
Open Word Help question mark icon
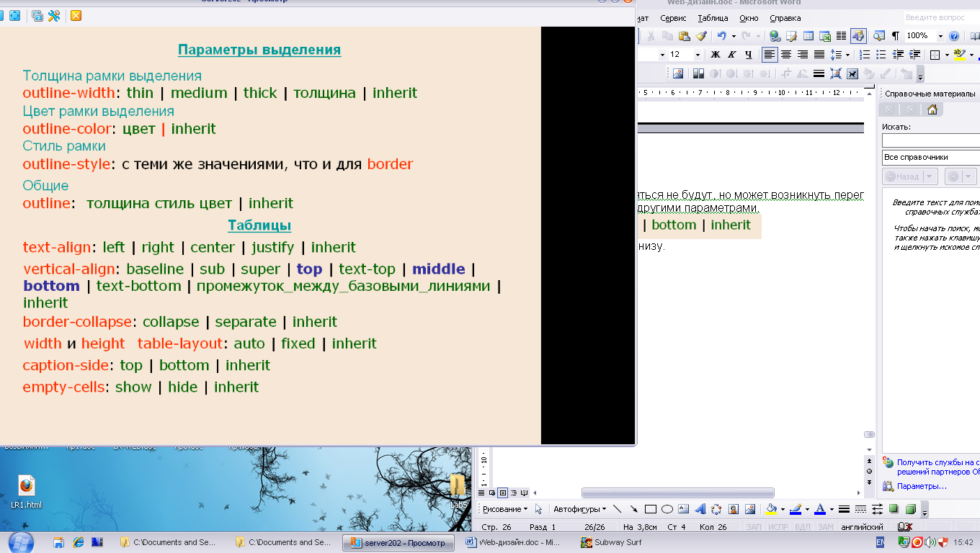pos(954,36)
